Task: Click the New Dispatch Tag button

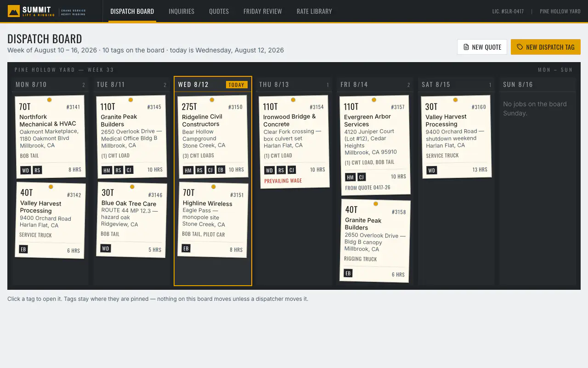Action: point(546,47)
